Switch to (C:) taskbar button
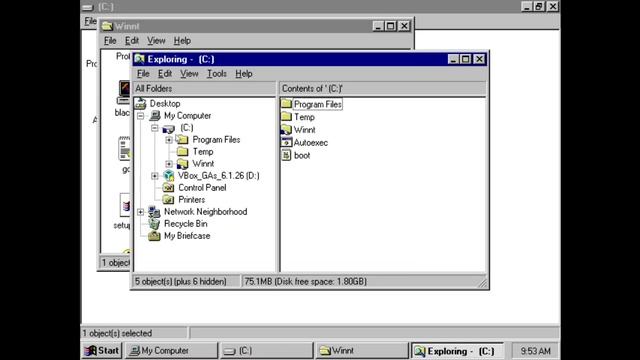 coord(267,351)
